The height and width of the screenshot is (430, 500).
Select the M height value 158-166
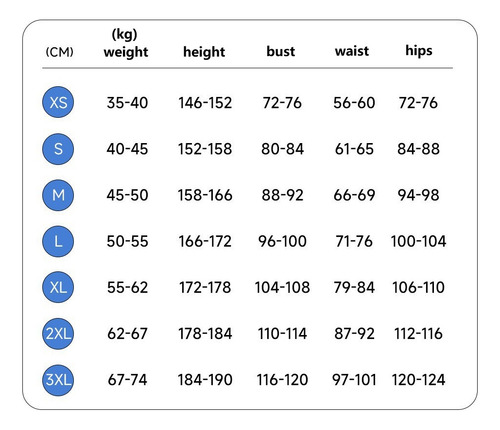205,195
